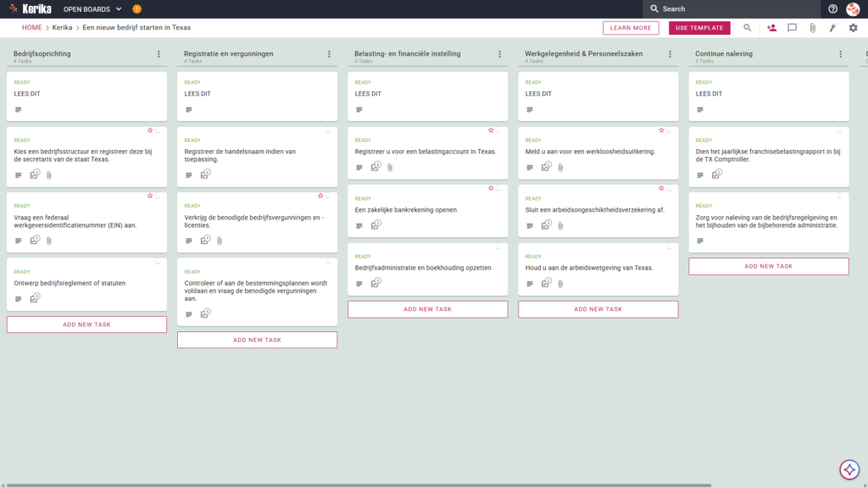
Task: Open board settings gear icon
Action: click(853, 28)
